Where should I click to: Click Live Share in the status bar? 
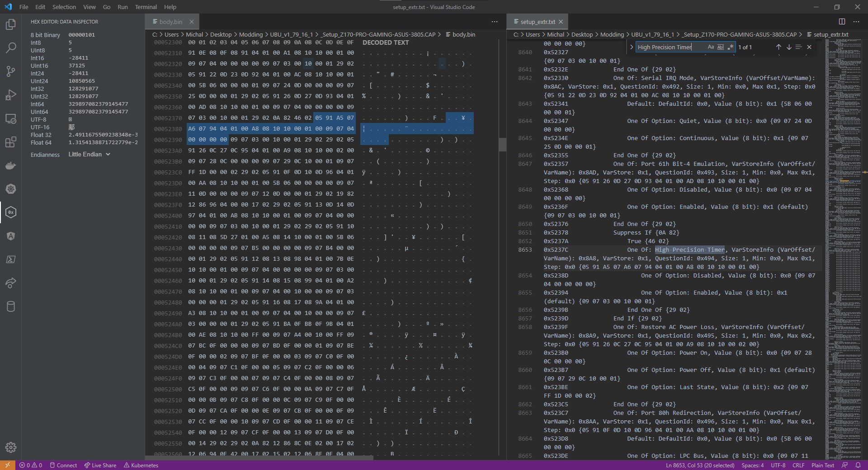100,465
